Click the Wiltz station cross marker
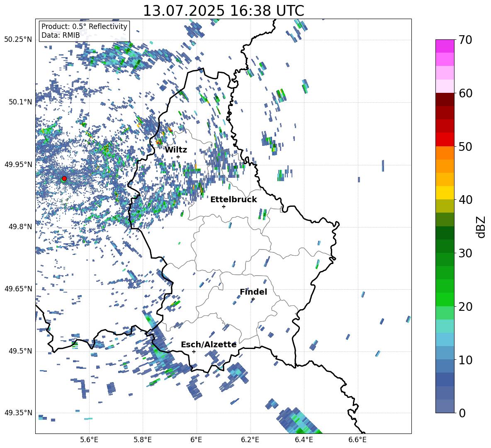Viewport: 491px width, 448px height. point(178,157)
